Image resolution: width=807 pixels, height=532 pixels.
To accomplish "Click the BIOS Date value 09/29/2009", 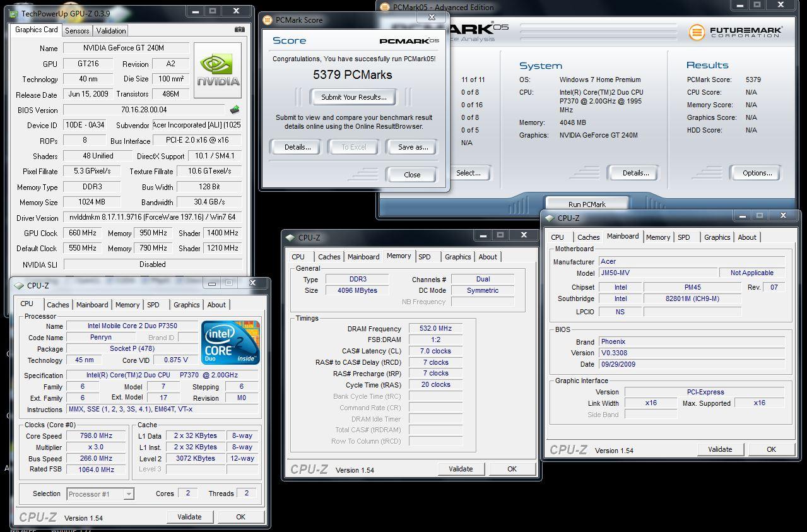I will (692, 364).
